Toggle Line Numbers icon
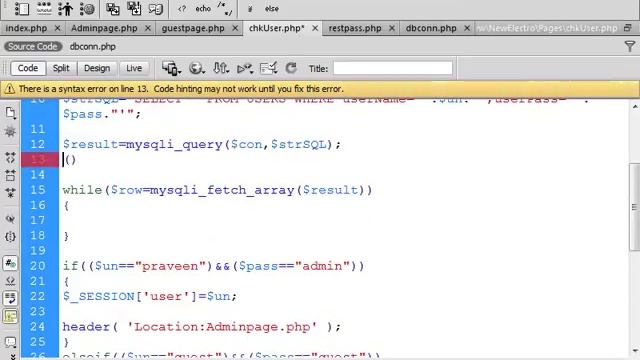This screenshot has height=360, width=640. [x=10, y=263]
